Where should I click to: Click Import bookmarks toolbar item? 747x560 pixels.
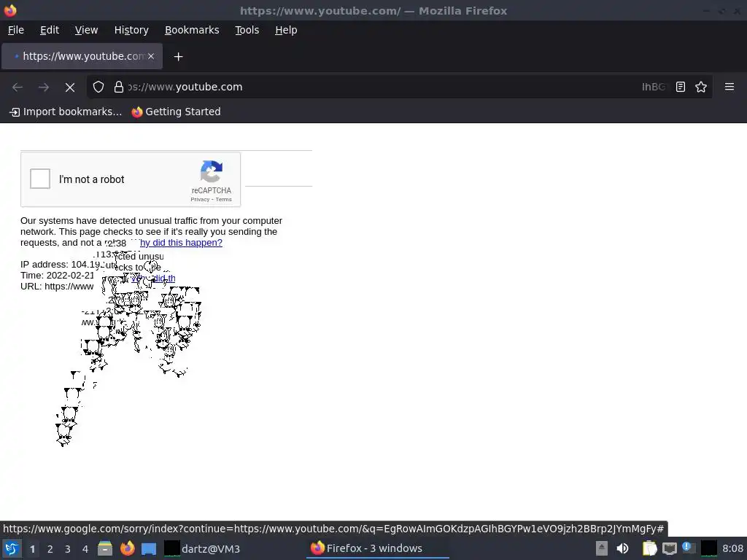[66, 112]
